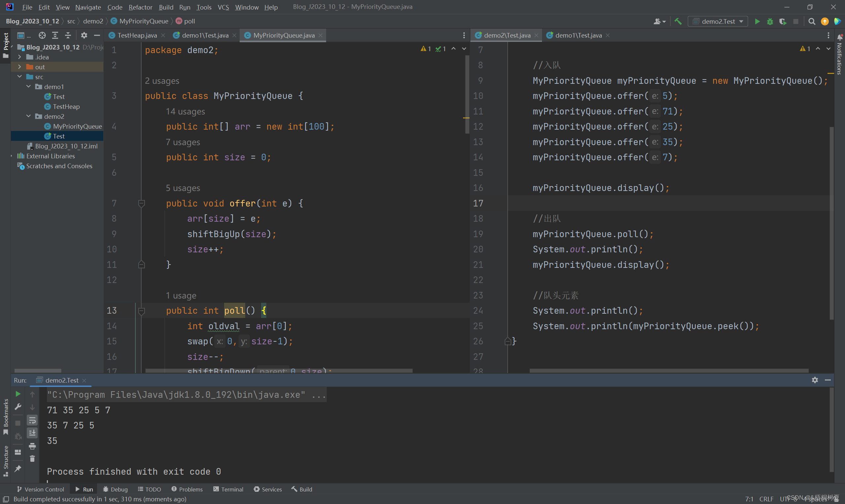Open the Navigate menu
The image size is (845, 504).
tap(88, 7)
